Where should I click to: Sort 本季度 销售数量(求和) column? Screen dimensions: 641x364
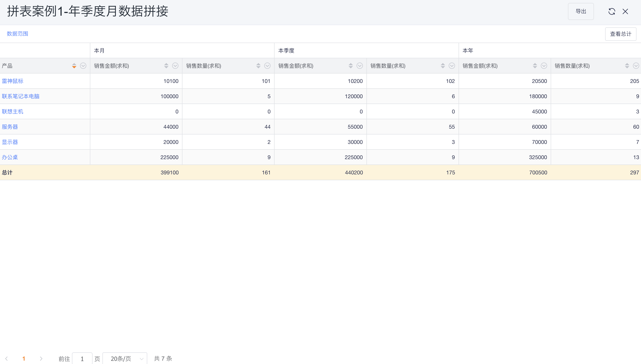443,66
